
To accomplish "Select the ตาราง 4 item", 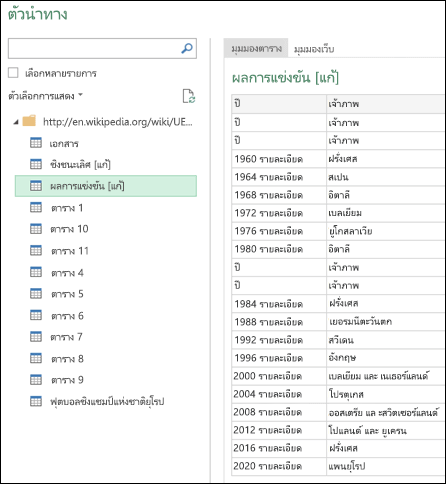I will click(x=67, y=273).
